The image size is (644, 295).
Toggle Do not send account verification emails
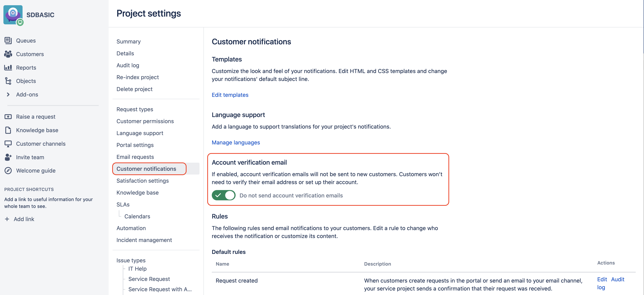point(224,195)
